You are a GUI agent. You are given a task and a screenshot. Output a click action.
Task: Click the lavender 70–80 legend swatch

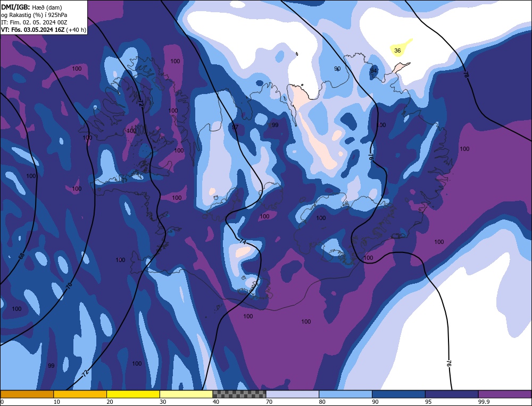click(x=293, y=394)
